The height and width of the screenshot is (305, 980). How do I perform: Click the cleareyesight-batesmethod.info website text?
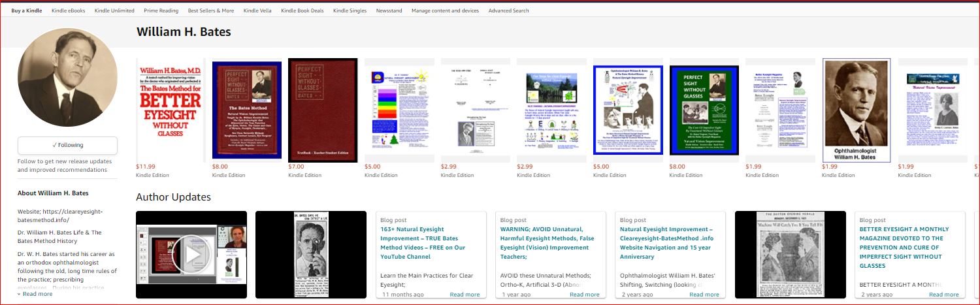[x=60, y=216]
